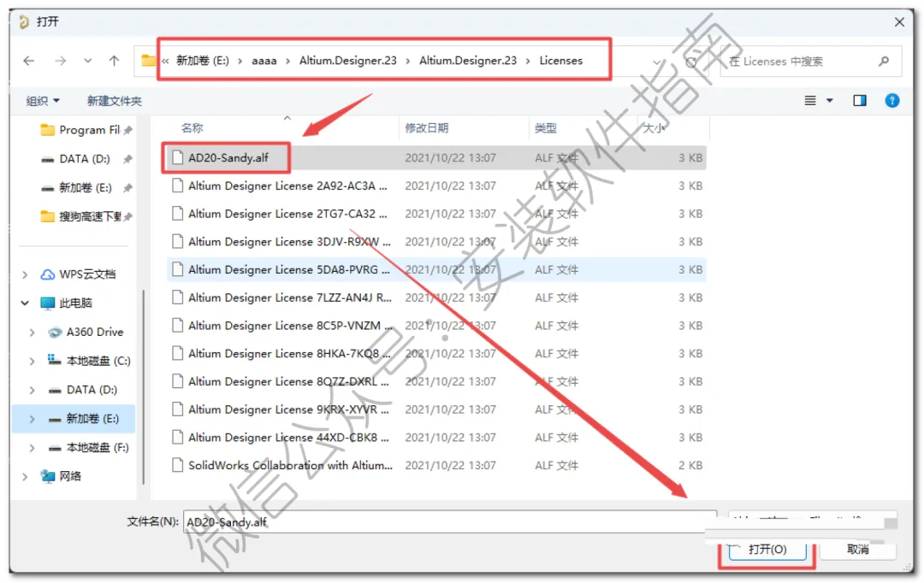Go back with the left arrow
Viewport: 924px width, 583px height.
(29, 61)
